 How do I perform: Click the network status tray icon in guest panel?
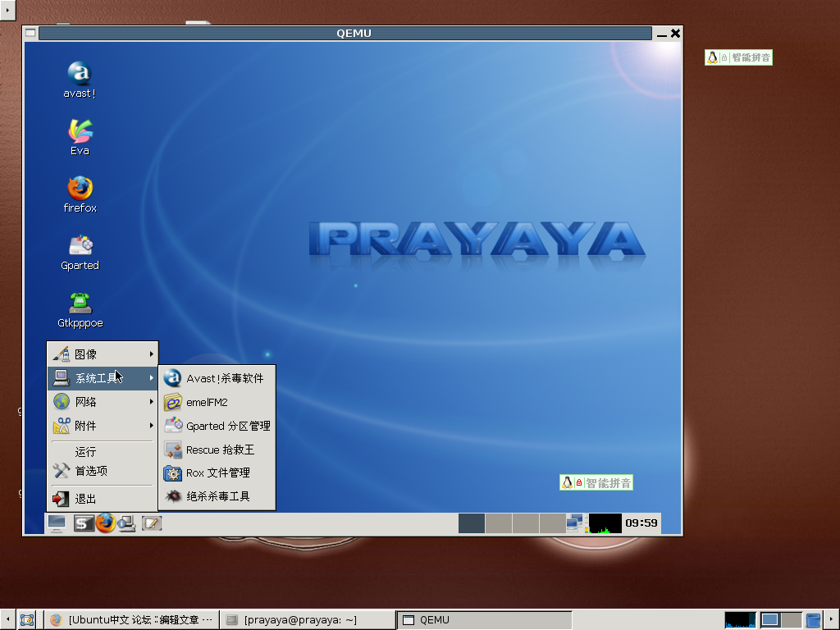pos(575,523)
